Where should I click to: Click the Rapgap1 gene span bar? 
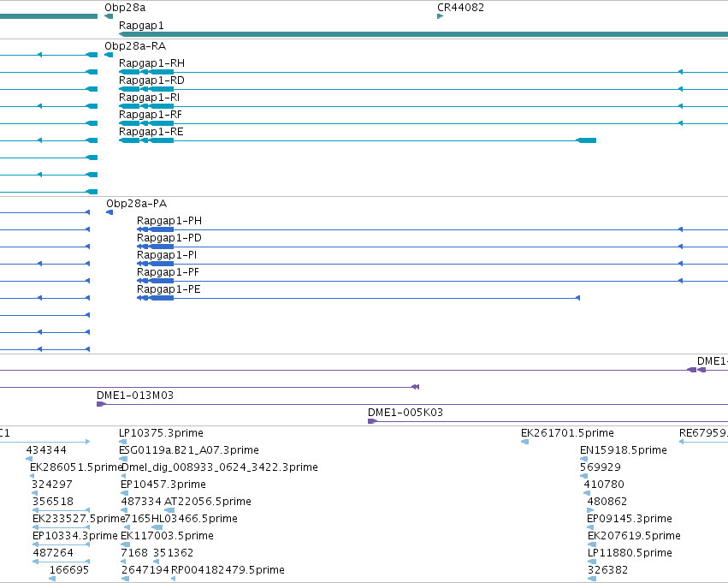coord(423,34)
